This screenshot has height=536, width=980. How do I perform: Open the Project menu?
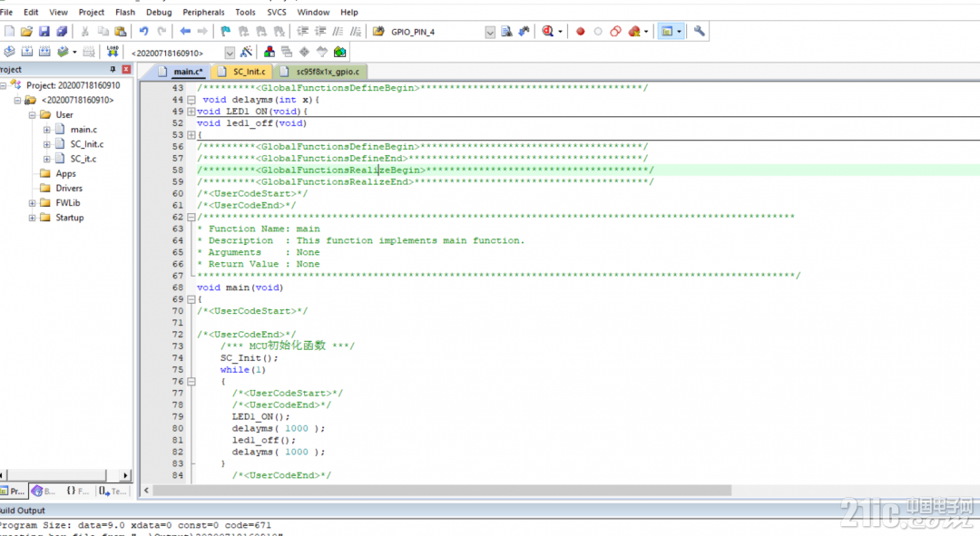click(92, 12)
